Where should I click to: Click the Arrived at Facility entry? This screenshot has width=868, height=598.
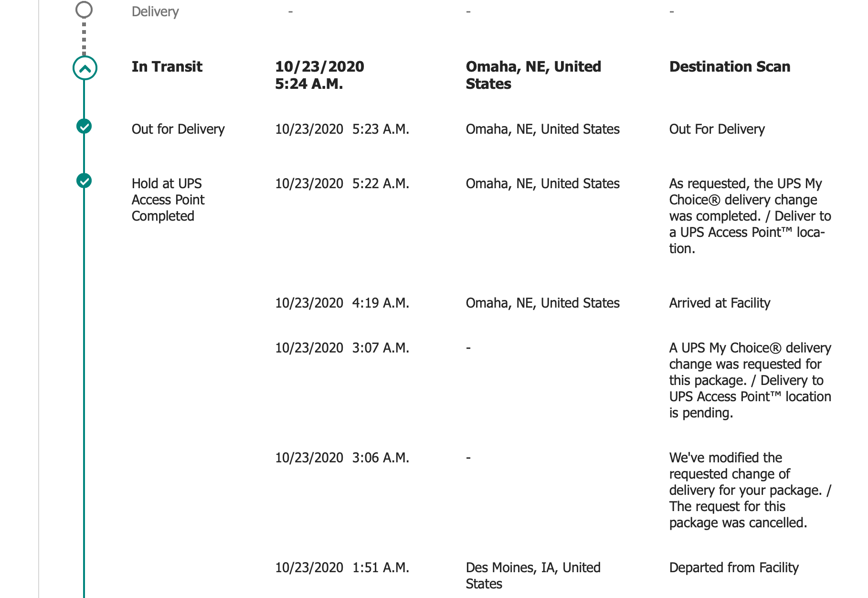[720, 303]
